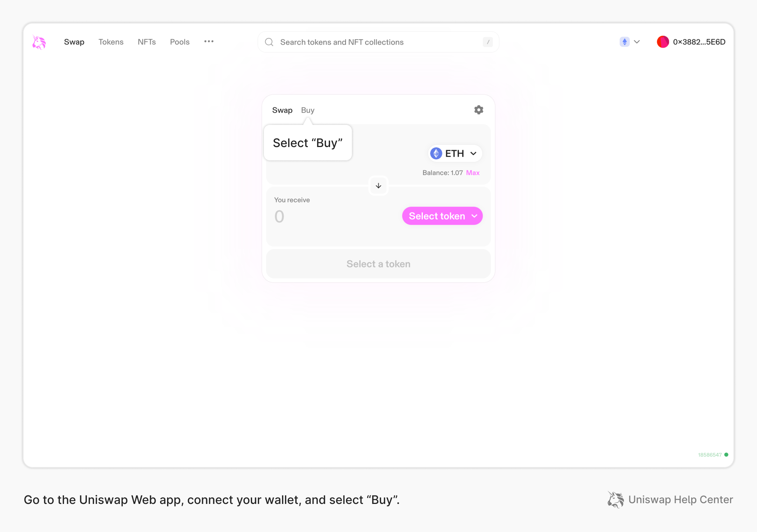Open the NFTs section
The height and width of the screenshot is (532, 757).
click(147, 42)
